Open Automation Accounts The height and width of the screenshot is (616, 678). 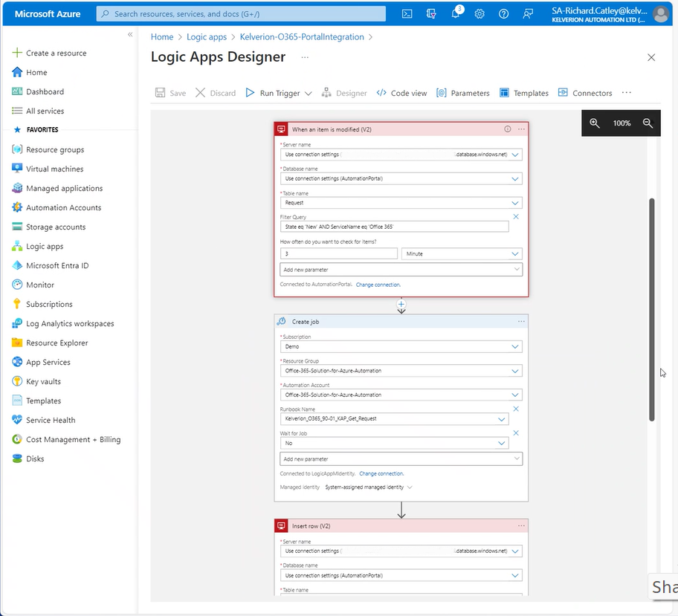pos(64,207)
